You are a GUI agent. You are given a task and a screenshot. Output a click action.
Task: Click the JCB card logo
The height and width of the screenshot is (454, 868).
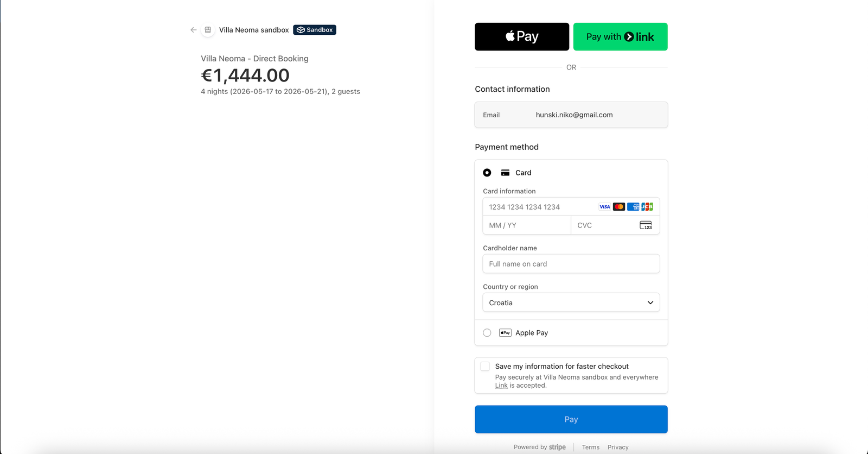click(x=647, y=207)
